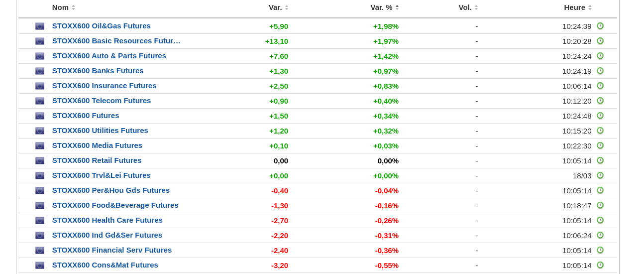Click the clock icon on the Telecom Futures row

600,101
